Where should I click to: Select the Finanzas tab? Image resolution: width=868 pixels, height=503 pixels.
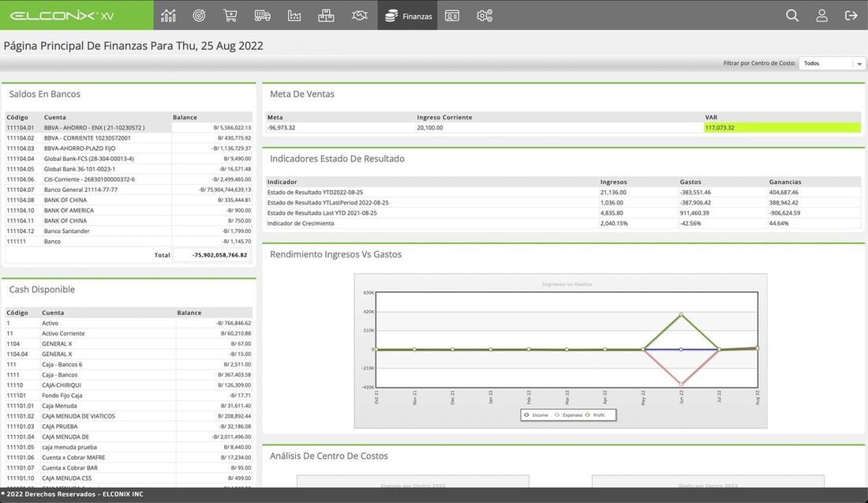point(407,16)
